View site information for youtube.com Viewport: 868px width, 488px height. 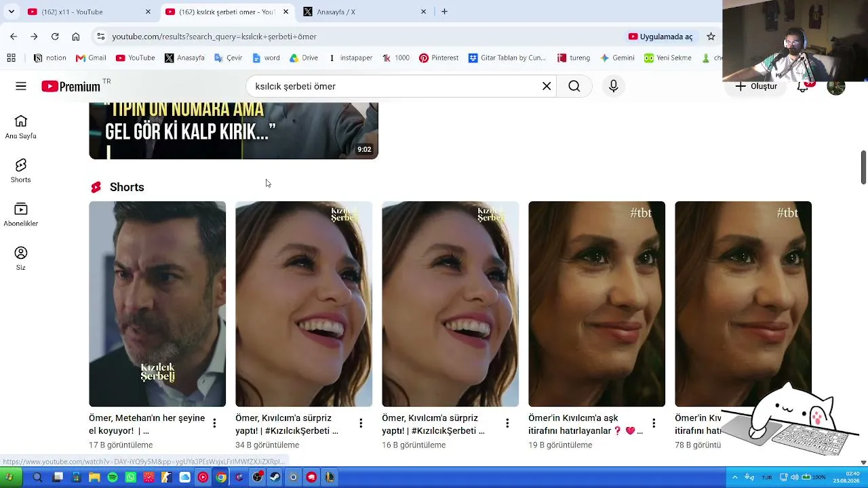coord(100,37)
